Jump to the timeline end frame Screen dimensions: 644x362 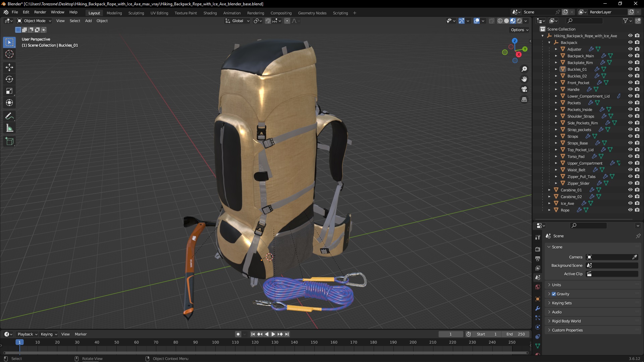287,334
